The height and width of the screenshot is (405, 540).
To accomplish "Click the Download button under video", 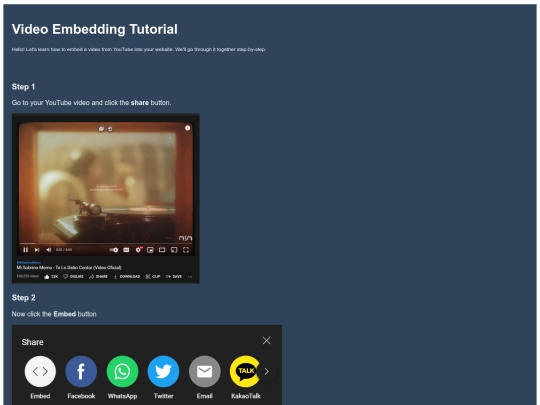I will pos(127,277).
